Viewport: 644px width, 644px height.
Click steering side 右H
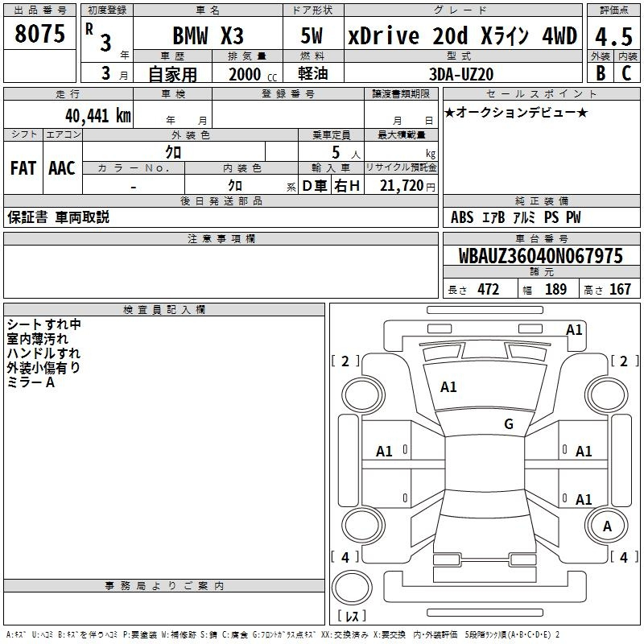click(347, 186)
